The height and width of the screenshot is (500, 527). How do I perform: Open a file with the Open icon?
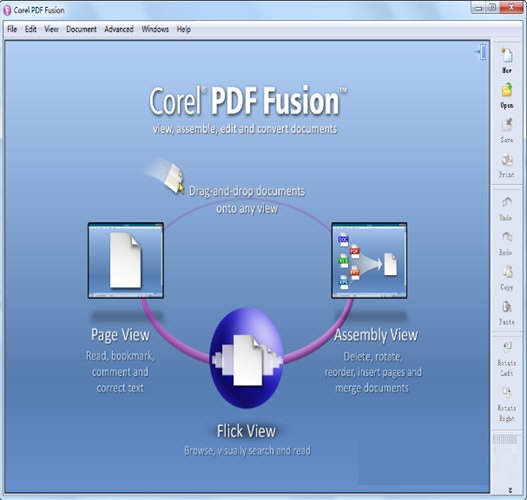coord(507,90)
